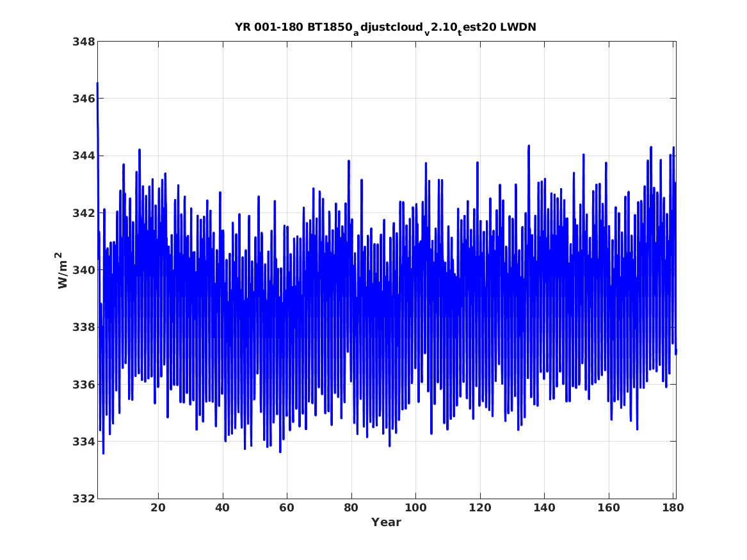Viewport: 747px width, 560px height.
Task: Click the y-axis tick value 340
Action: point(83,270)
